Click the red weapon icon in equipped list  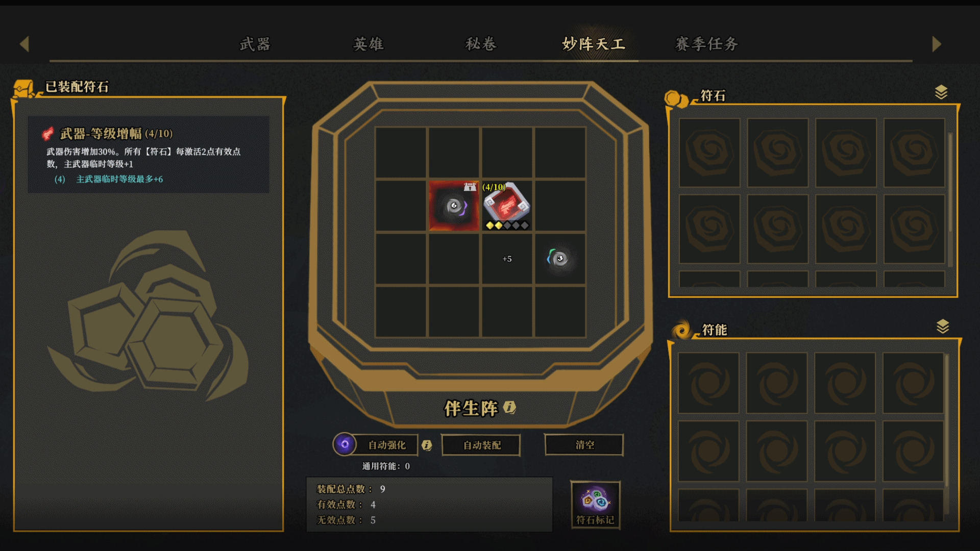(x=48, y=134)
